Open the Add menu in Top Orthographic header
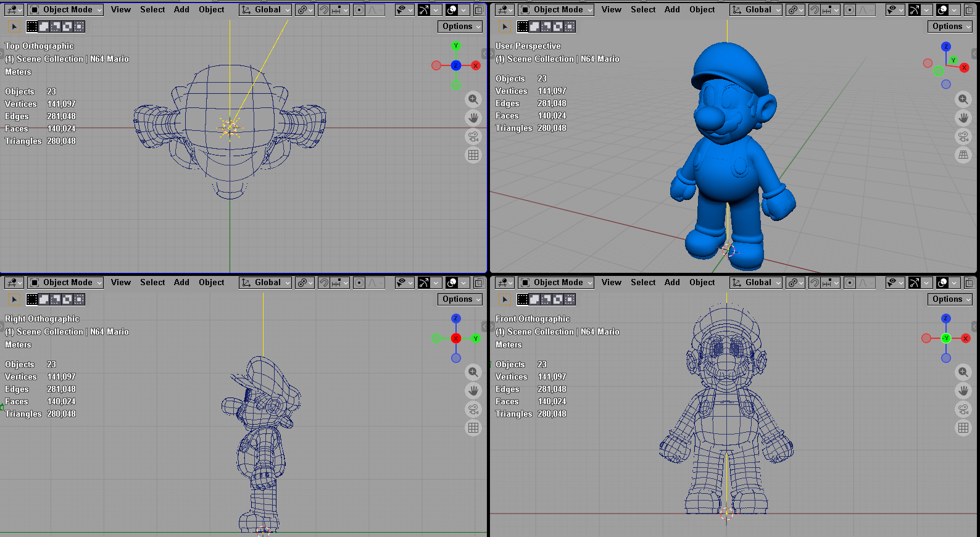This screenshot has height=537, width=980. (181, 10)
